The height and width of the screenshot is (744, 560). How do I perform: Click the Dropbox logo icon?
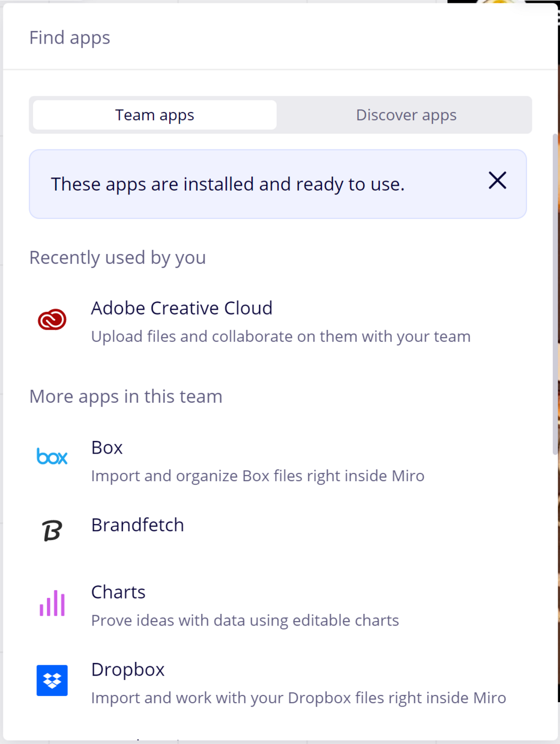tap(52, 681)
